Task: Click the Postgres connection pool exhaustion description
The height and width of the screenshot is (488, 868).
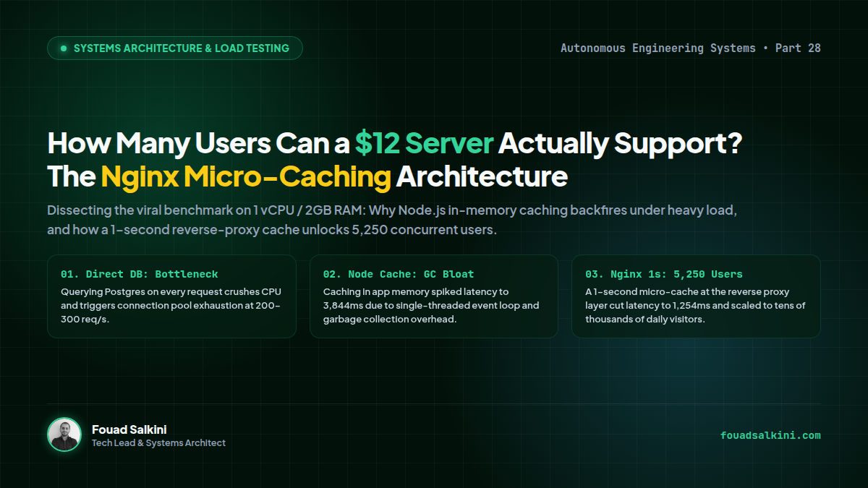Action: click(x=171, y=306)
